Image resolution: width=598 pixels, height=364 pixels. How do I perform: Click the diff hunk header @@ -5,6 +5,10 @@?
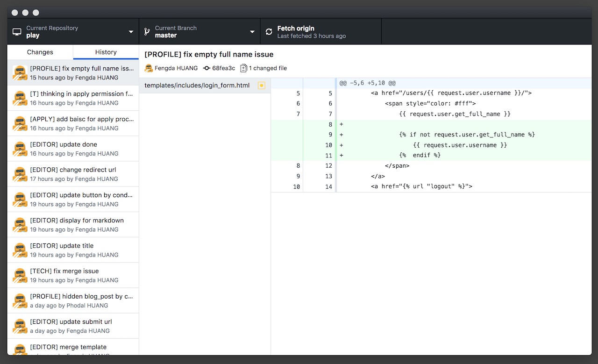click(368, 83)
